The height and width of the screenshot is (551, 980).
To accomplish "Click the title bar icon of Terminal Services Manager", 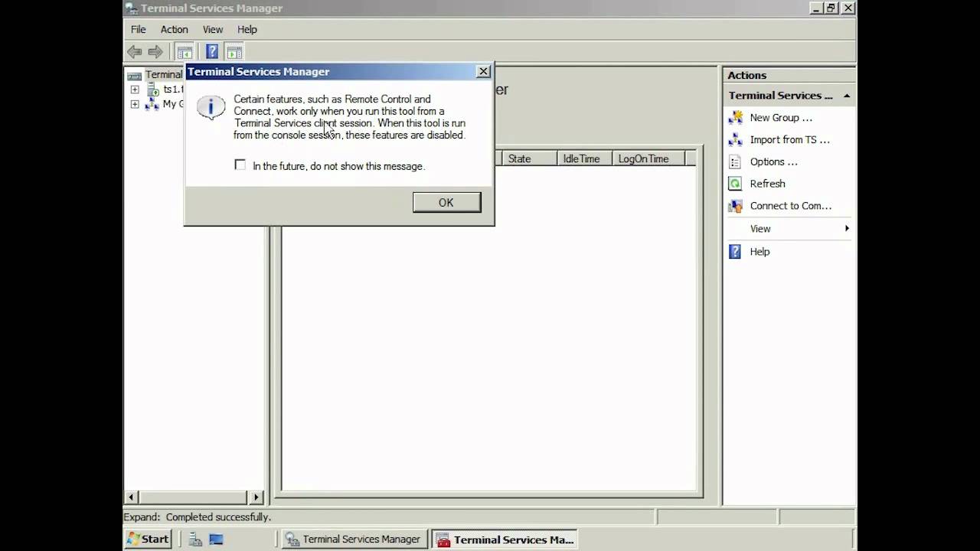I will (x=132, y=8).
